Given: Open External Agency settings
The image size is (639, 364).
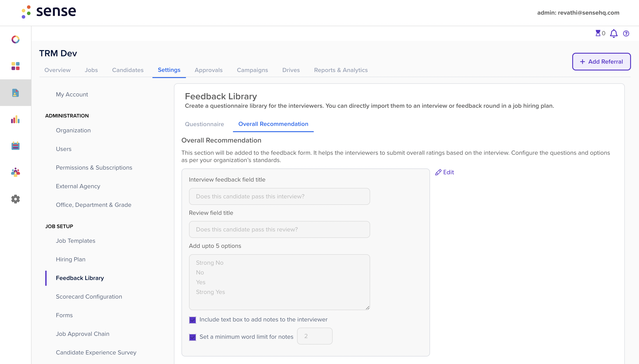Looking at the screenshot, I should point(78,186).
